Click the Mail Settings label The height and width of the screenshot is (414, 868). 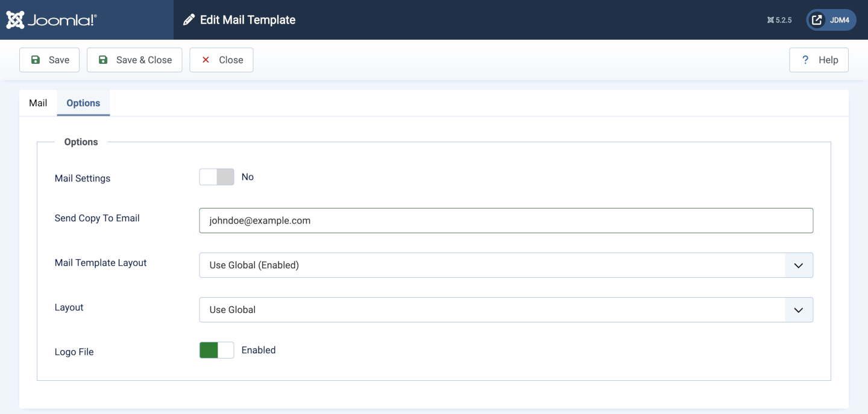(x=83, y=178)
